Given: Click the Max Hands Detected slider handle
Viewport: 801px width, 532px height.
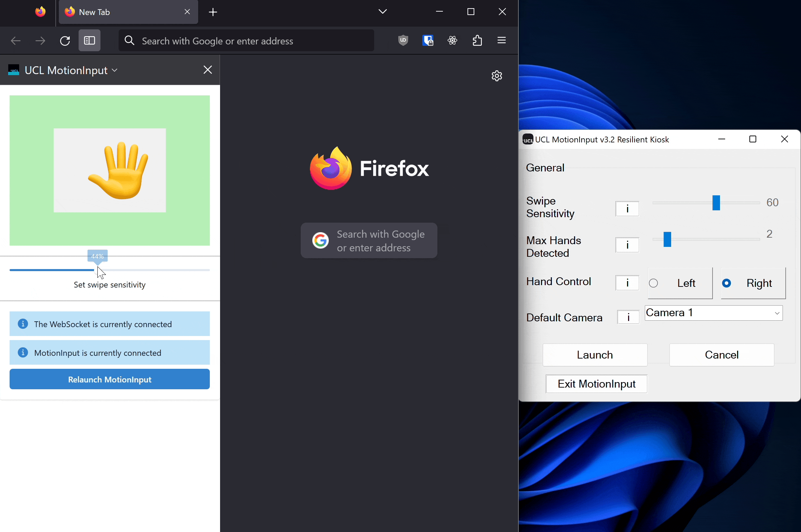Looking at the screenshot, I should (x=667, y=239).
